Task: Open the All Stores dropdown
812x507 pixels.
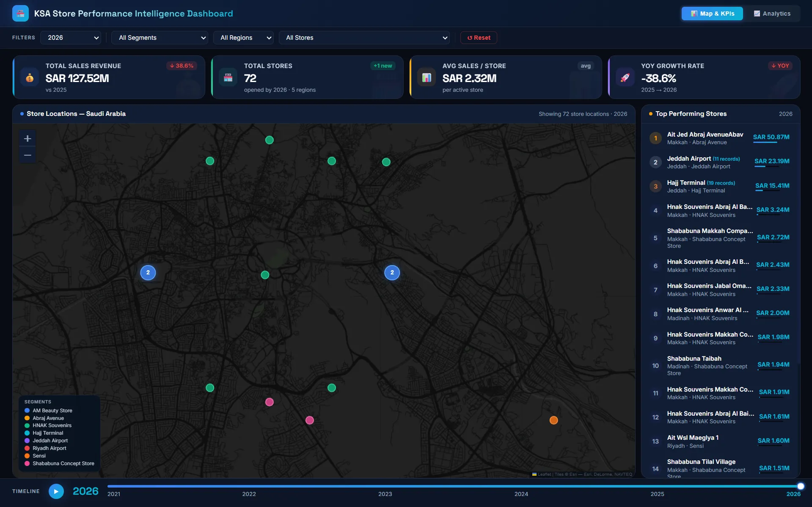Action: click(x=364, y=38)
